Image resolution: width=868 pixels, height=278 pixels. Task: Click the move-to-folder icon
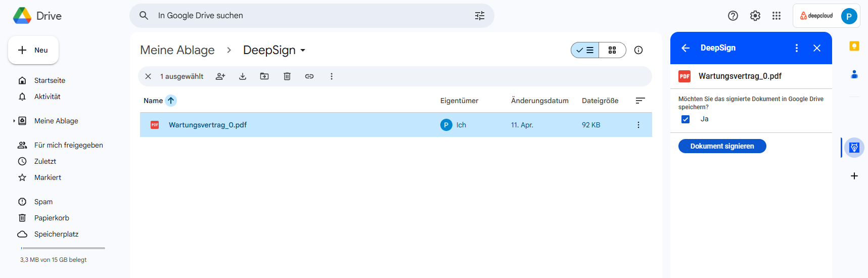(x=264, y=76)
